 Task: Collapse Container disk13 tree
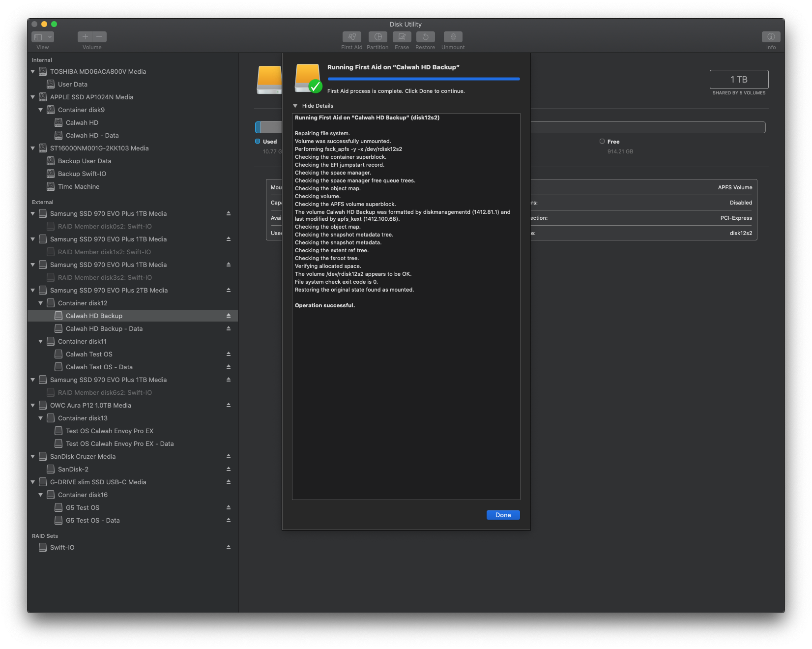tap(41, 418)
